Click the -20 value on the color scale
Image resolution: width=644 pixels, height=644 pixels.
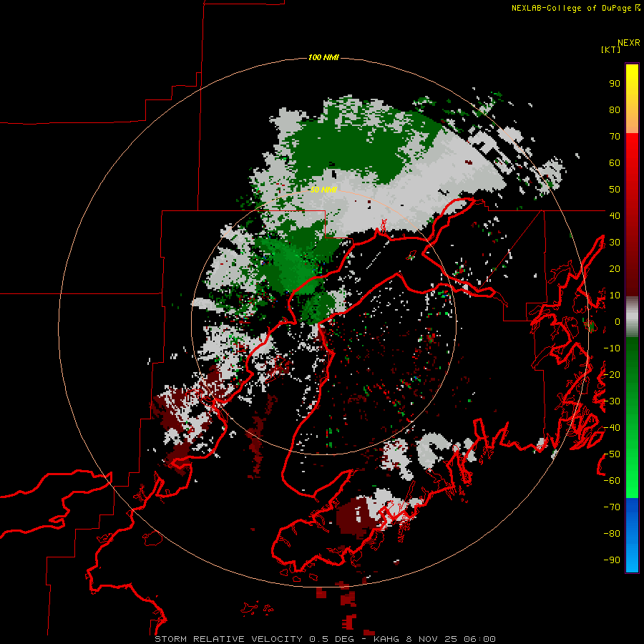(612, 374)
